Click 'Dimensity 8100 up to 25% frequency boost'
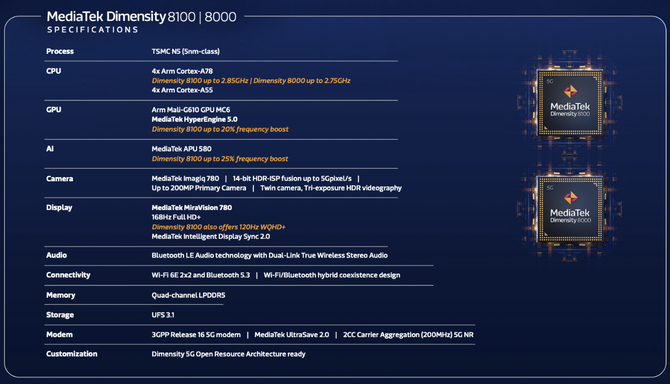Image resolution: width=670 pixels, height=384 pixels. click(x=220, y=159)
